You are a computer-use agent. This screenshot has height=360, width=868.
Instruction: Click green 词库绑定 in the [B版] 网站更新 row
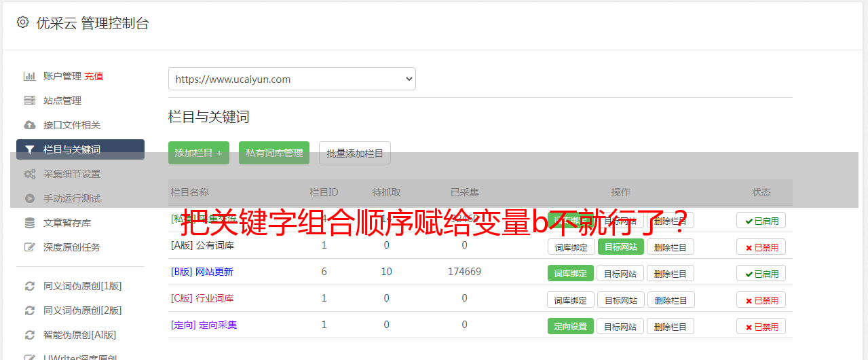(571, 273)
